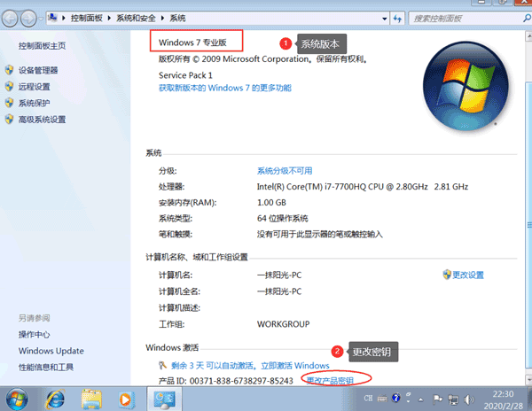Click processor value Intel(R) Core(TM) i7-7700HQ
532x411 pixels.
(363, 187)
